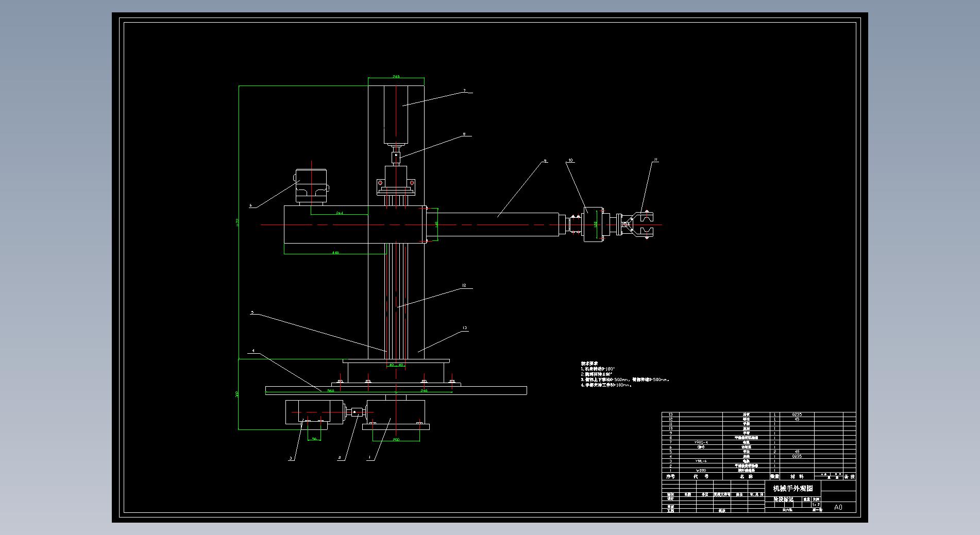
Task: Click the 名称 column header in parts list
Action: (x=746, y=477)
